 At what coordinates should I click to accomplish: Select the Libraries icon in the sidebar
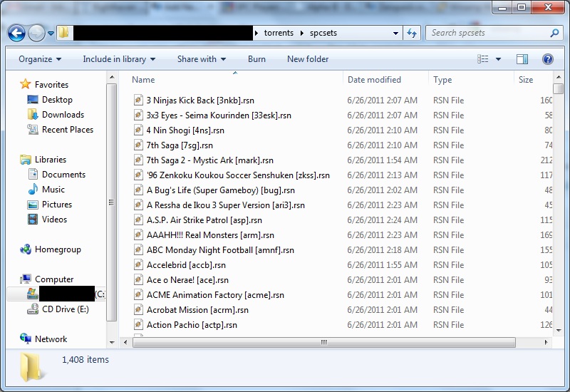tap(26, 159)
